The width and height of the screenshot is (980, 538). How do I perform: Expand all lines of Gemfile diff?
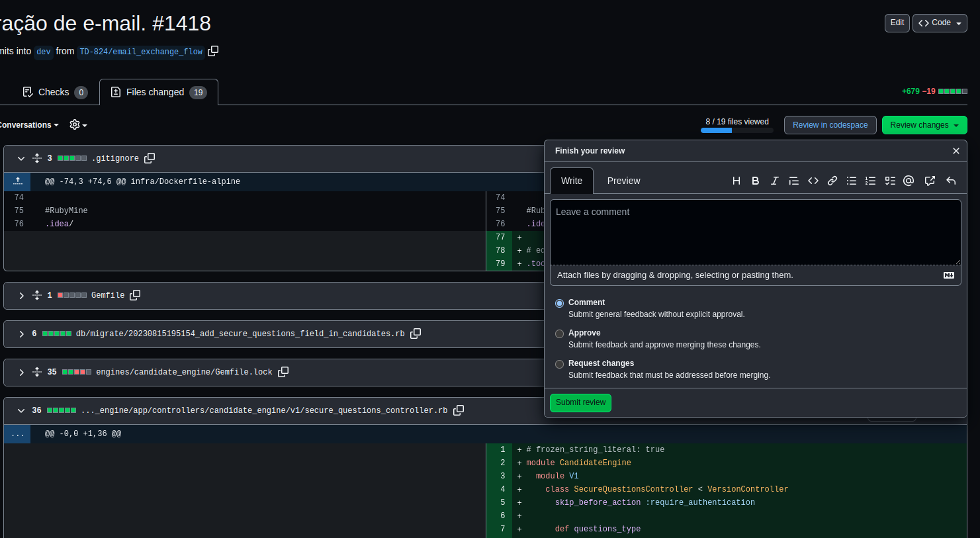click(37, 295)
